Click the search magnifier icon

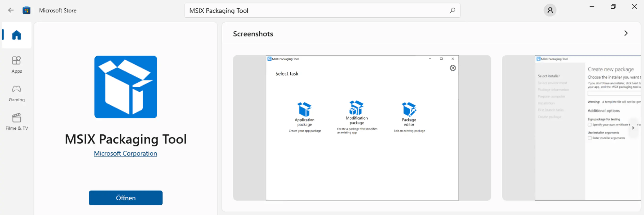coord(452,10)
